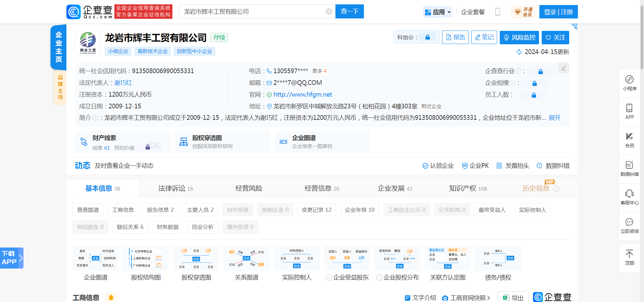This screenshot has height=302, width=644.
Task: Open the 财产线索 card
Action: (123, 142)
